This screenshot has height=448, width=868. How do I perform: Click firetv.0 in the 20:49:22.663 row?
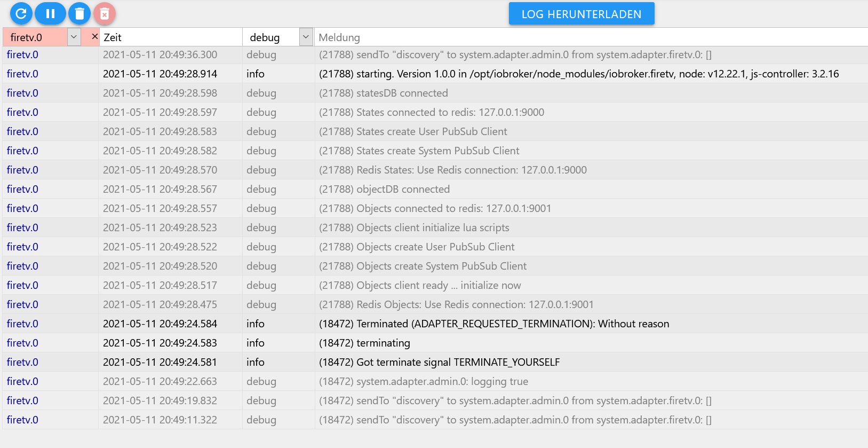(22, 381)
